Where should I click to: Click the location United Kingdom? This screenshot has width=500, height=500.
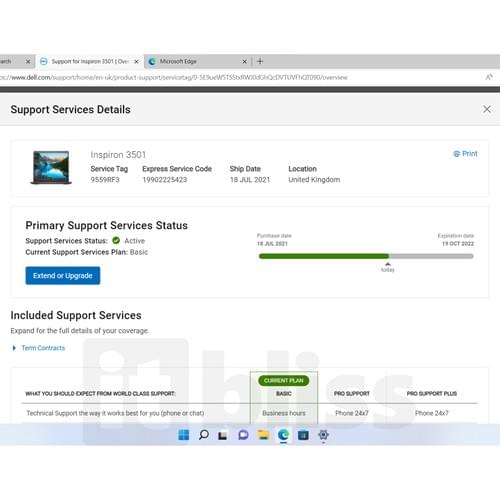(314, 180)
